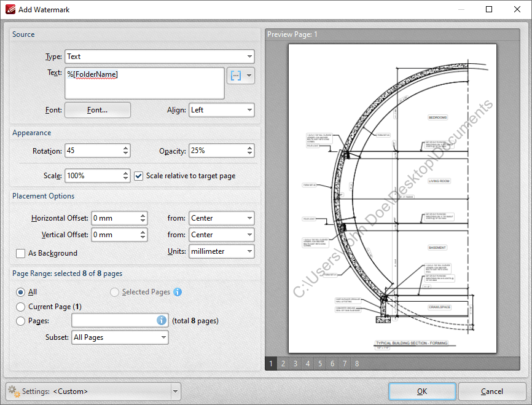Decrease Vertical Offset with down arrow
Image resolution: width=532 pixels, height=405 pixels.
pos(143,238)
